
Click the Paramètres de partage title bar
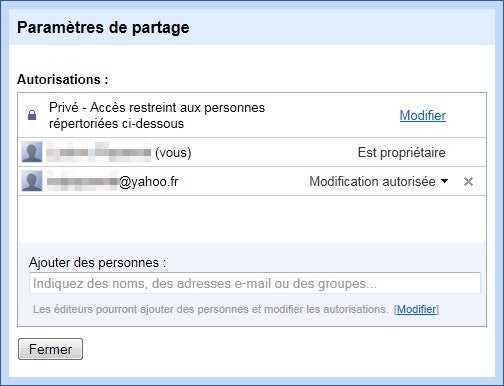[x=252, y=27]
